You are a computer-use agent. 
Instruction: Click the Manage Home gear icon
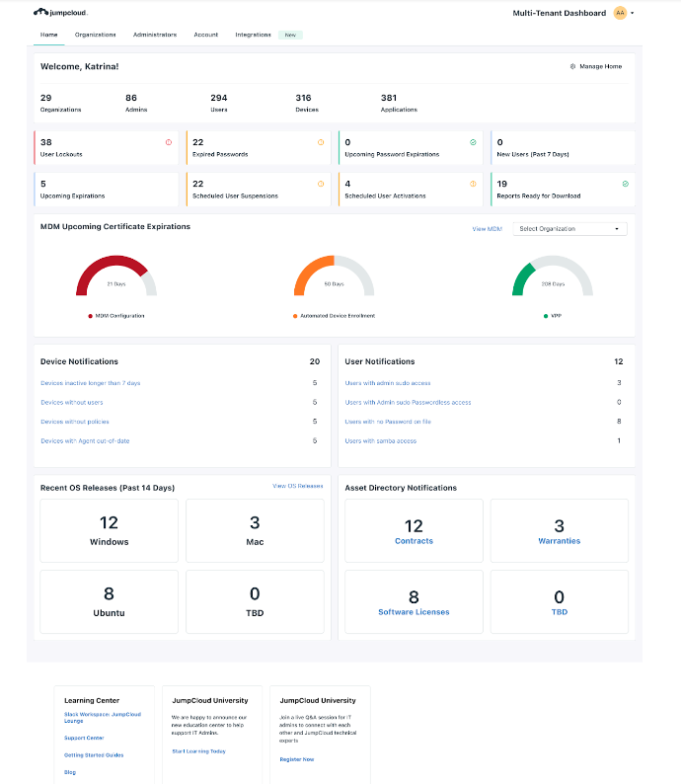click(572, 66)
